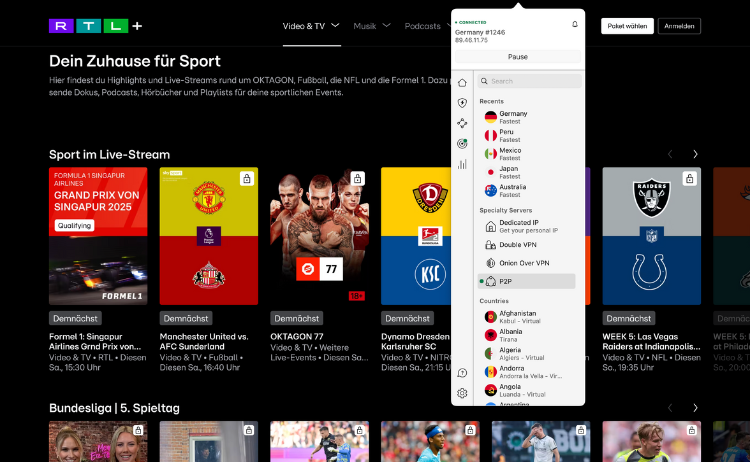Click the Angola flag in Countries list
Image resolution: width=750 pixels, height=462 pixels.
point(490,390)
